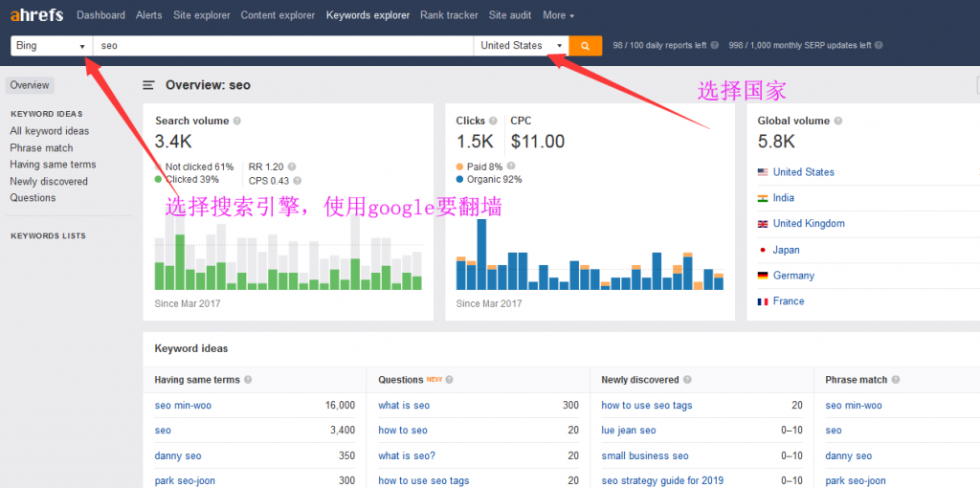The height and width of the screenshot is (488, 980).
Task: Open the Bing search engine dropdown
Action: pos(52,46)
